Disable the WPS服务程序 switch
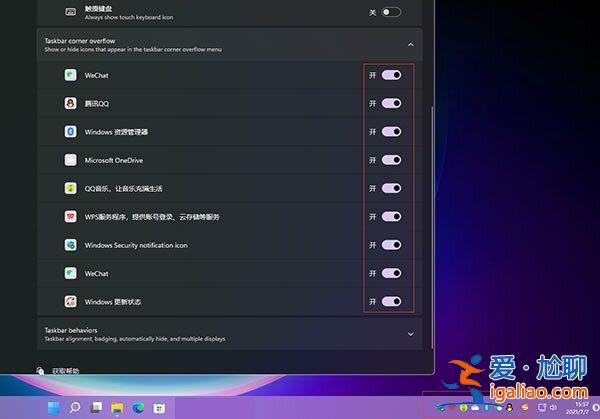 coord(391,217)
